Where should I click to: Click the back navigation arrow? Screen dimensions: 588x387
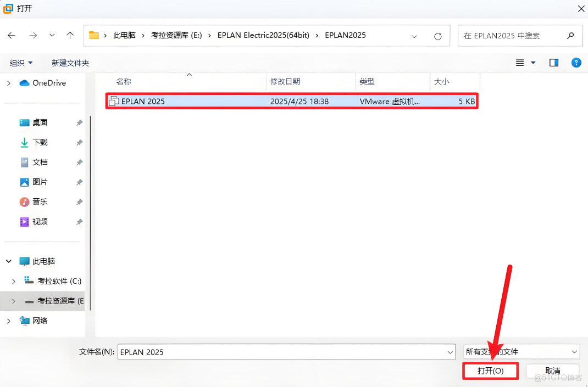pos(11,35)
